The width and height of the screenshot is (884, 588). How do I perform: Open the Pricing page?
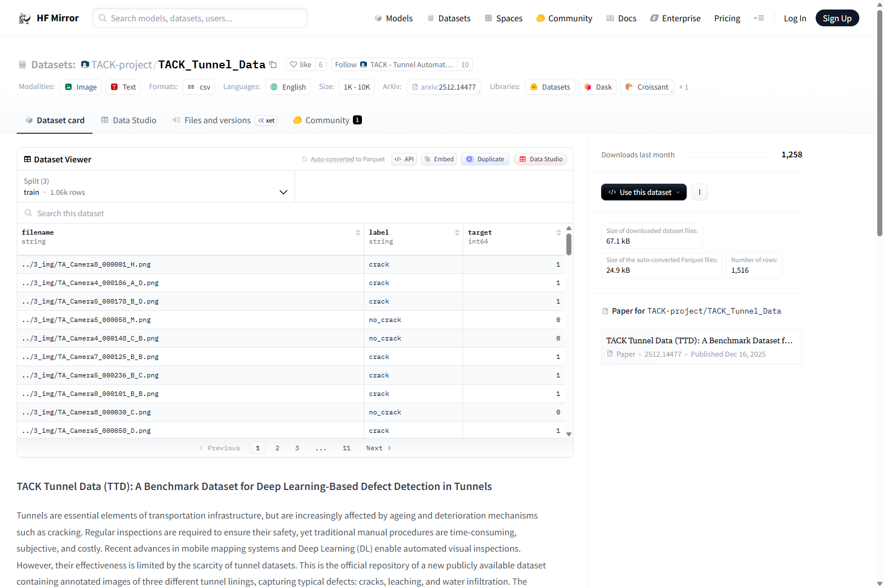click(x=727, y=18)
